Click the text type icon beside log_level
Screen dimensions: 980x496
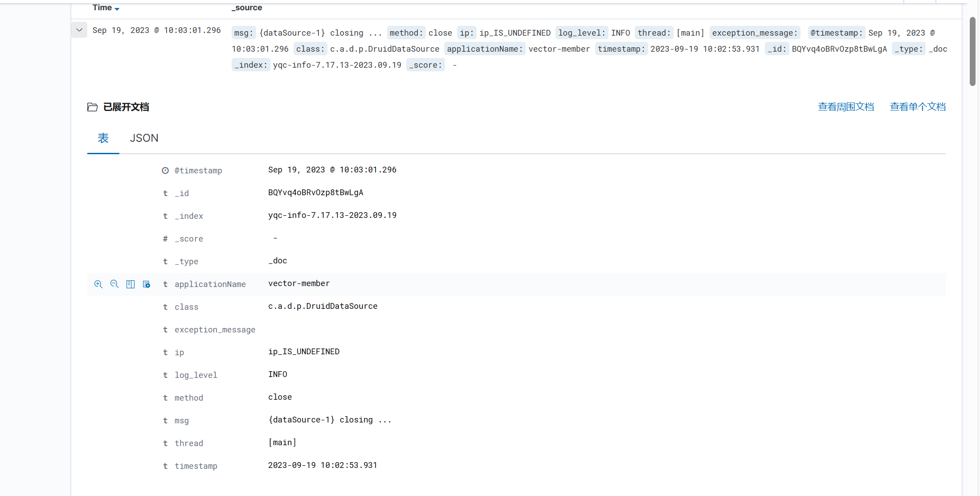[165, 375]
